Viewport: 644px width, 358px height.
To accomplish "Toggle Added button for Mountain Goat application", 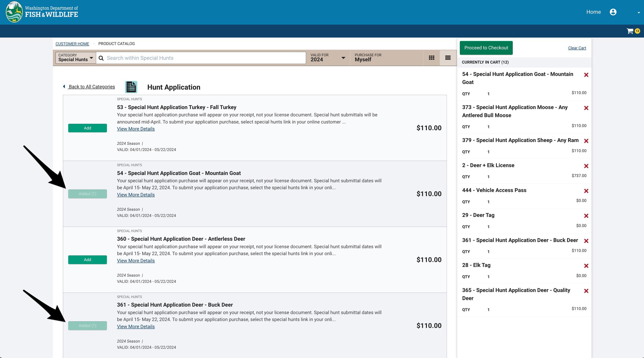I will (x=87, y=194).
